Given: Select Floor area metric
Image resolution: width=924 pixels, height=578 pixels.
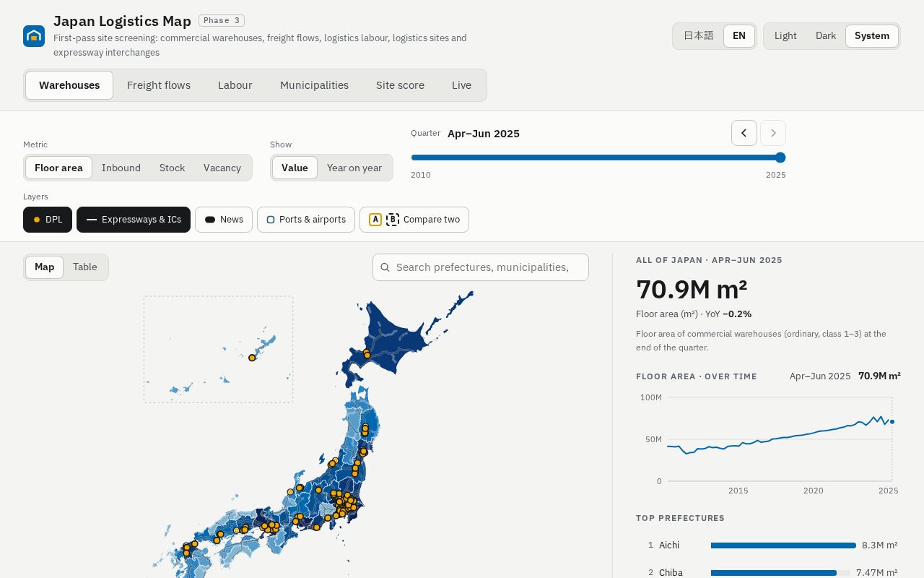Looking at the screenshot, I should pyautogui.click(x=58, y=168).
